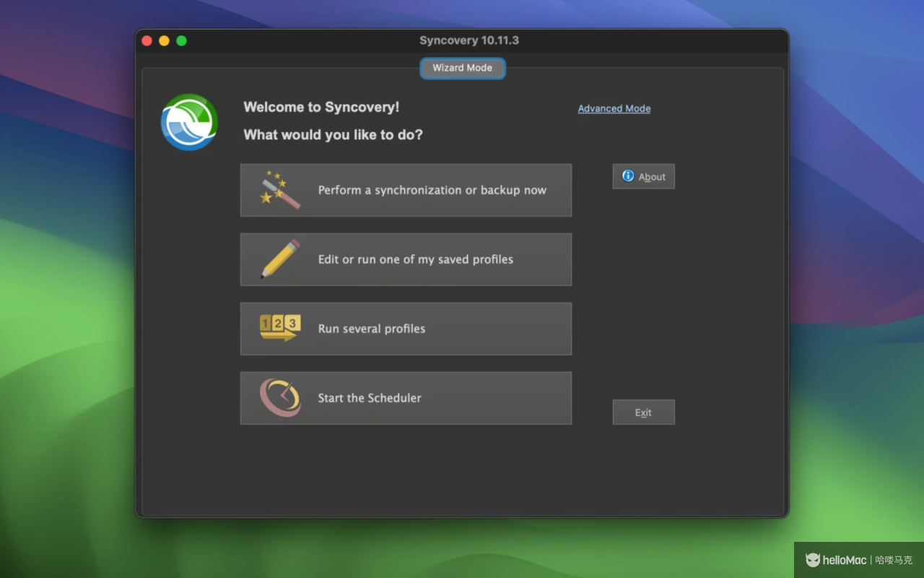The image size is (924, 578).
Task: Click the Syncovery logo icon
Action: pyautogui.click(x=189, y=122)
